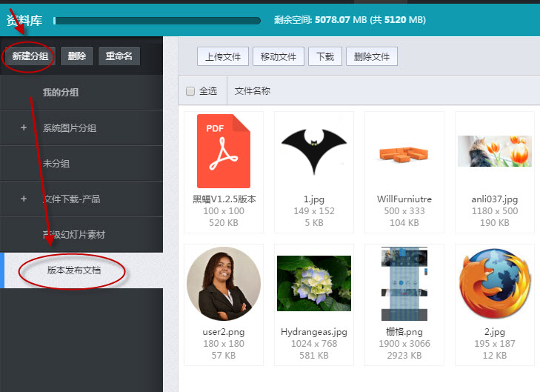Select the user2.png portrait thumbnail

click(223, 284)
